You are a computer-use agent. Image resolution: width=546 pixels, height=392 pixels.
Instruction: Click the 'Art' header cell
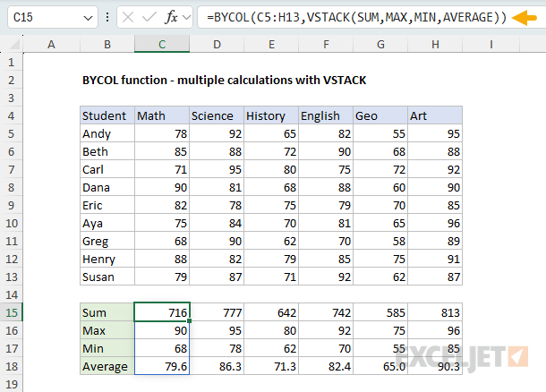[x=435, y=115]
